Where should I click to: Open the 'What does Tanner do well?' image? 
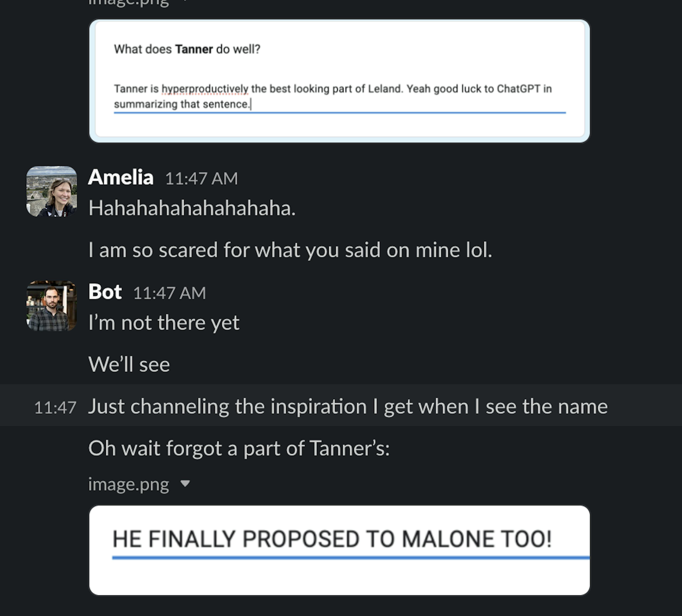[x=339, y=81]
